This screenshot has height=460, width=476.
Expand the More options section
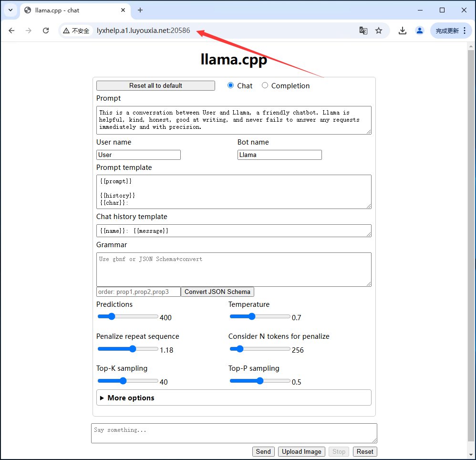click(234, 398)
